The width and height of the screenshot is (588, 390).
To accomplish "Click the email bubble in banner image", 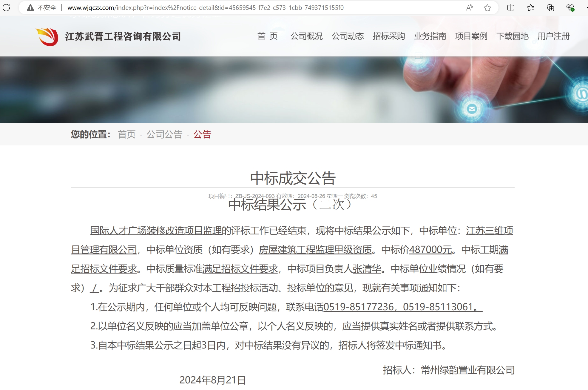I will pyautogui.click(x=472, y=109).
